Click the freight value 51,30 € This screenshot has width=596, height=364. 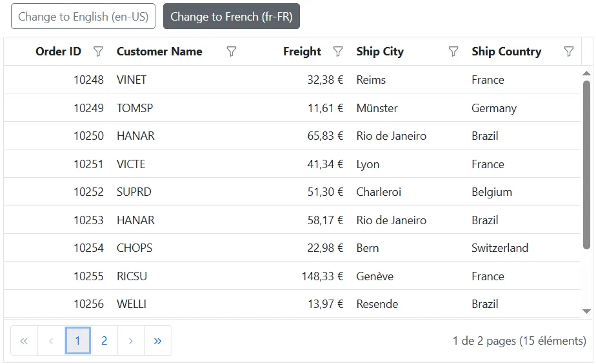click(x=325, y=192)
